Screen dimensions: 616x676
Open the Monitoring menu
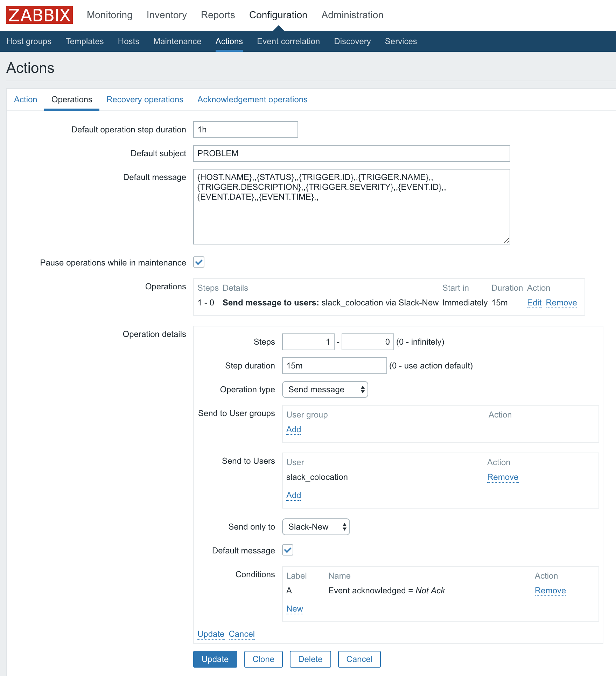(x=110, y=15)
